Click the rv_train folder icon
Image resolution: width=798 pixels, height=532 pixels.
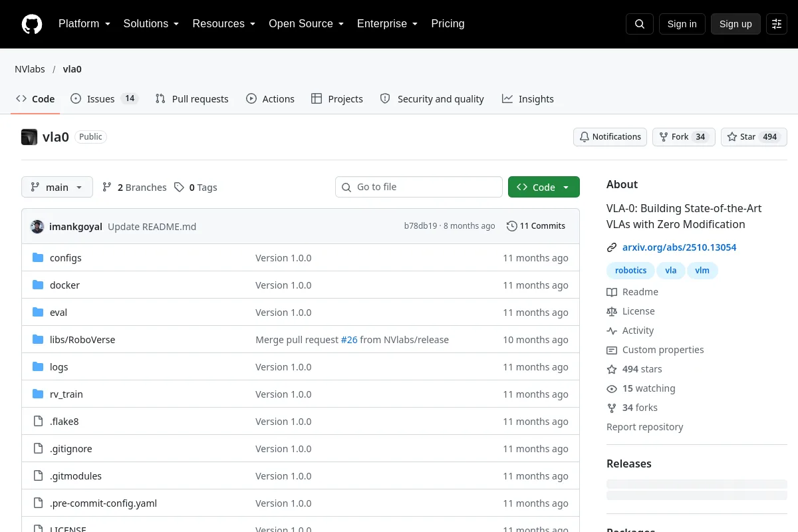(x=38, y=394)
